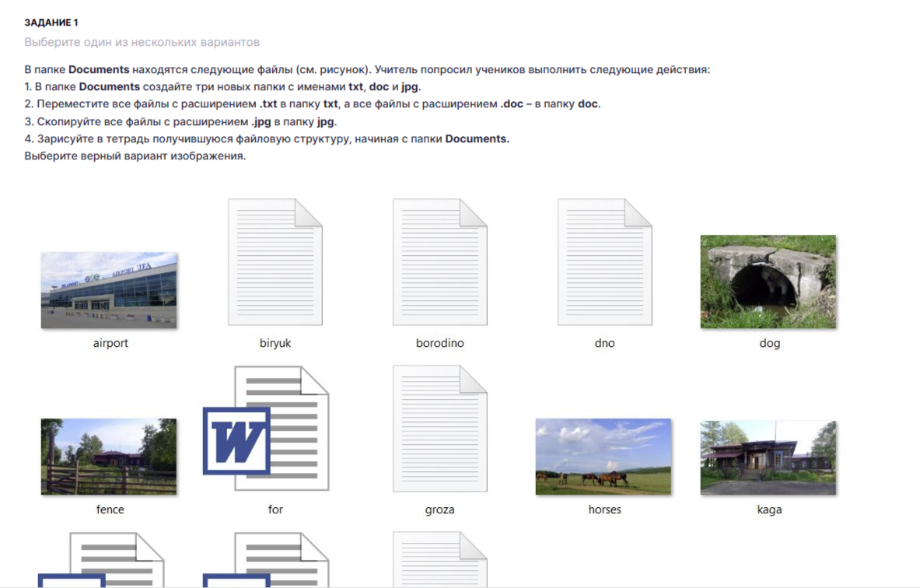The width and height of the screenshot is (920, 588).
Task: Click the "groza" file name label
Action: (x=440, y=510)
